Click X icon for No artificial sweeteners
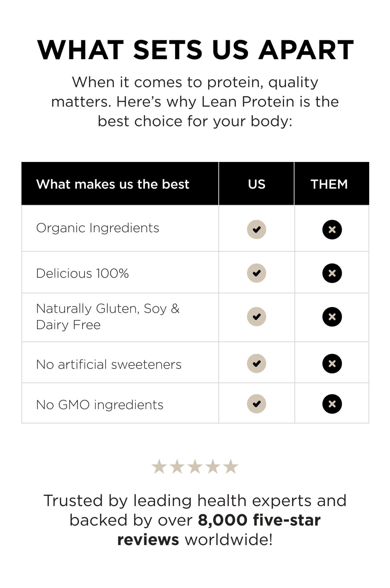This screenshot has height=588, width=390. tap(332, 363)
